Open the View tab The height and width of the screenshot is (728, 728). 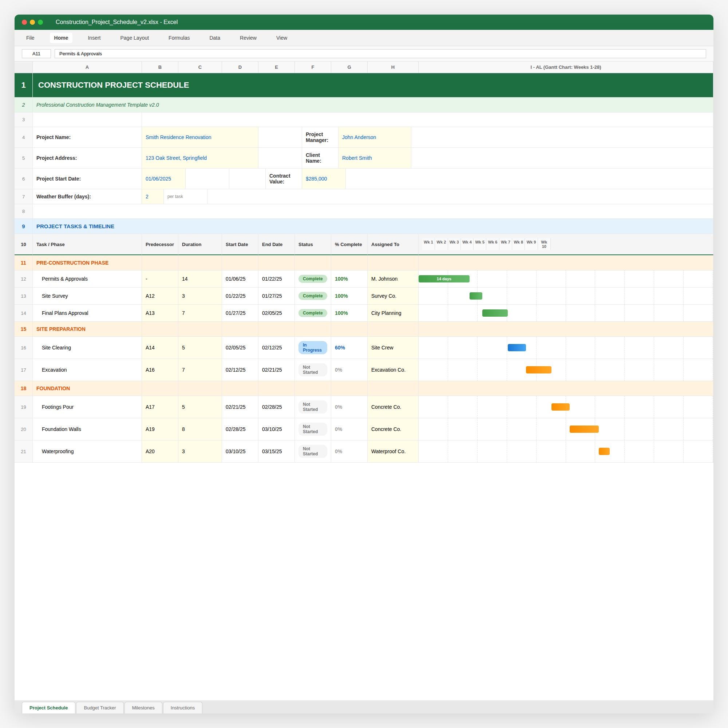(281, 38)
